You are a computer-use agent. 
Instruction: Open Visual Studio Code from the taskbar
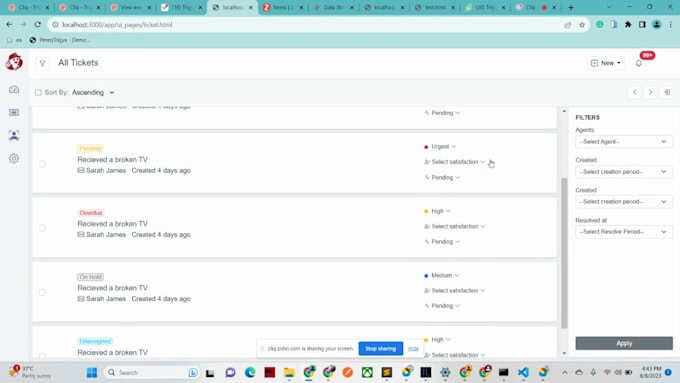(523, 373)
